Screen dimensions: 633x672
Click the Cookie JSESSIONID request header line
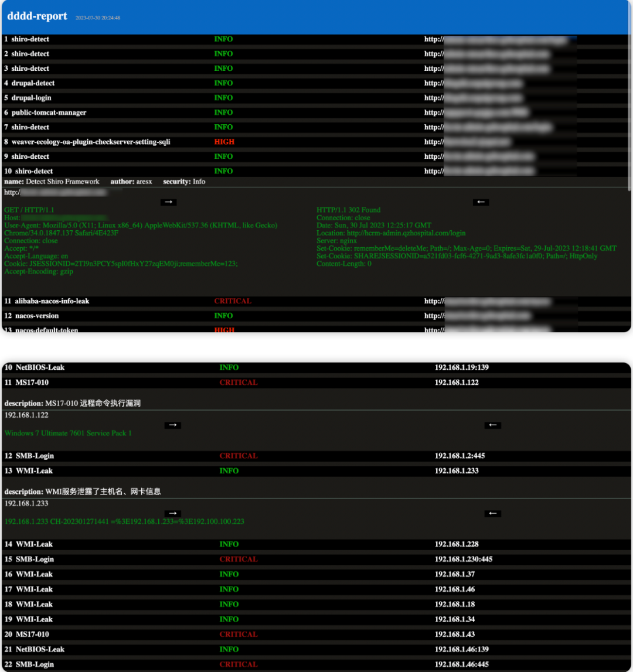(x=121, y=264)
